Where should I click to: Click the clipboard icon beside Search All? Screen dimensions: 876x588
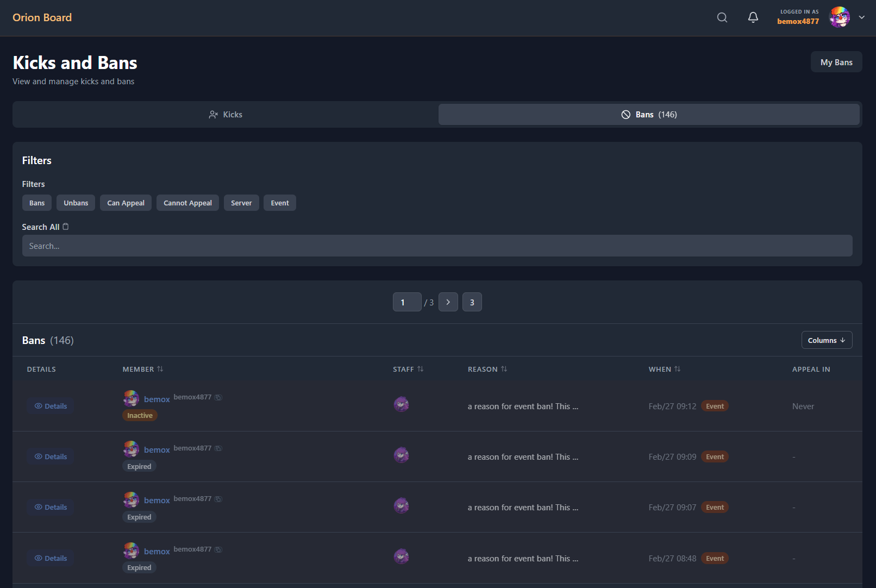[x=66, y=227]
